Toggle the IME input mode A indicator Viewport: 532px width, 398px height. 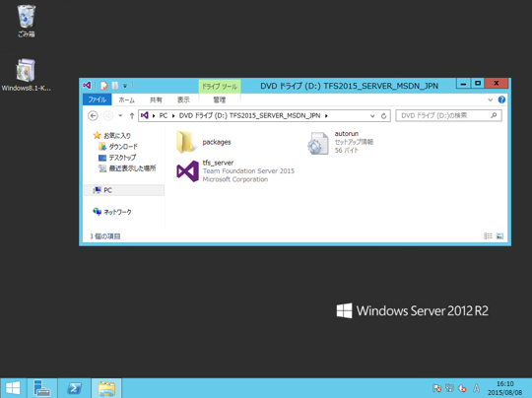pos(477,388)
